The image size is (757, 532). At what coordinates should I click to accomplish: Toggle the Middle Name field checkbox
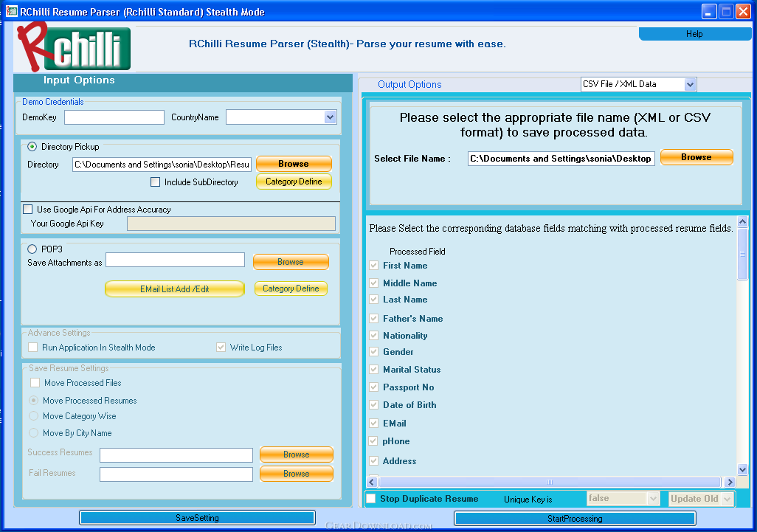(373, 283)
